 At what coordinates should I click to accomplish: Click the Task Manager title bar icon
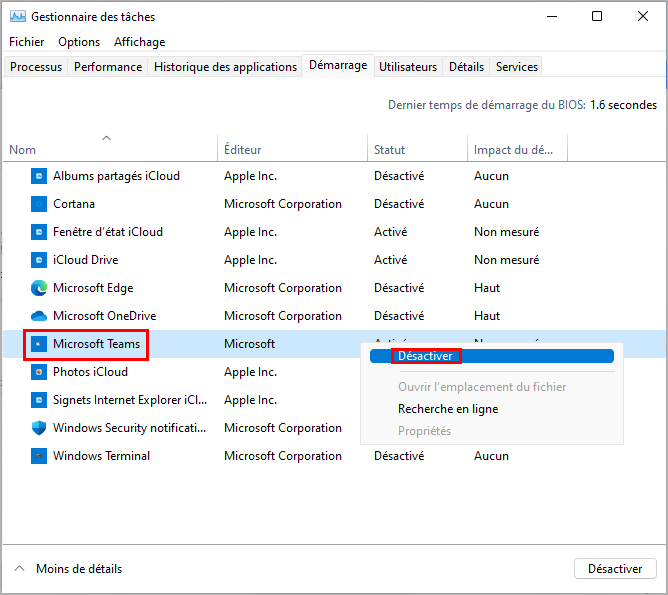[x=17, y=17]
